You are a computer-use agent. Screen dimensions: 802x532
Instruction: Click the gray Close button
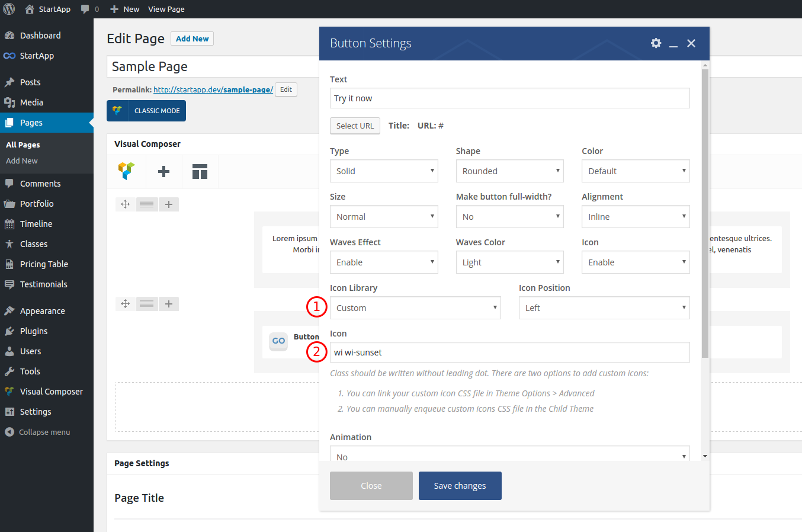(x=371, y=486)
